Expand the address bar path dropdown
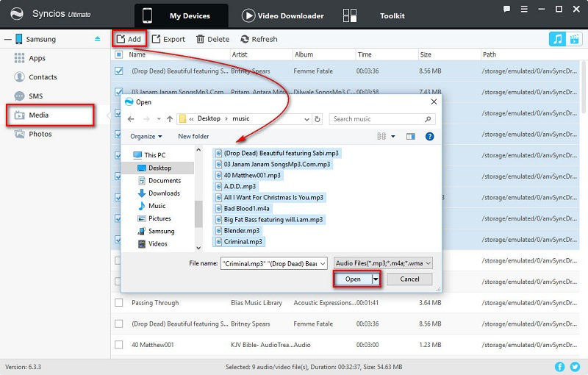This screenshot has width=588, height=375. click(306, 119)
